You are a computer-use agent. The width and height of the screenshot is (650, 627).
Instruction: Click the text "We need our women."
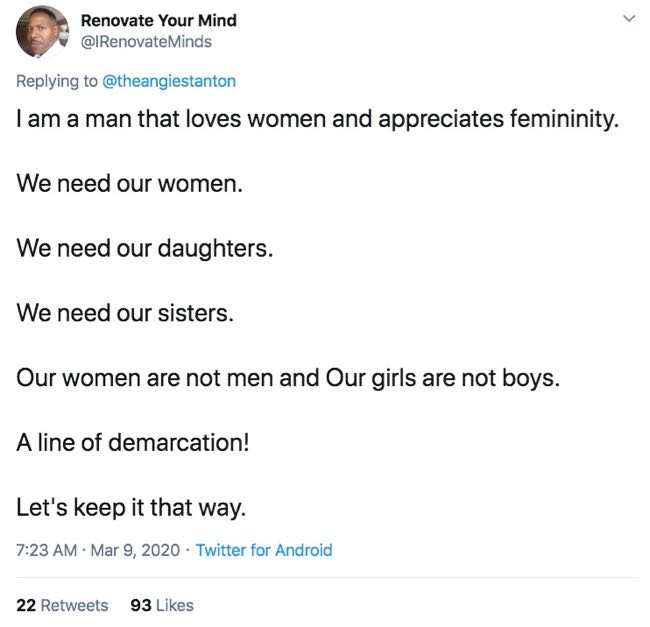pyautogui.click(x=129, y=183)
